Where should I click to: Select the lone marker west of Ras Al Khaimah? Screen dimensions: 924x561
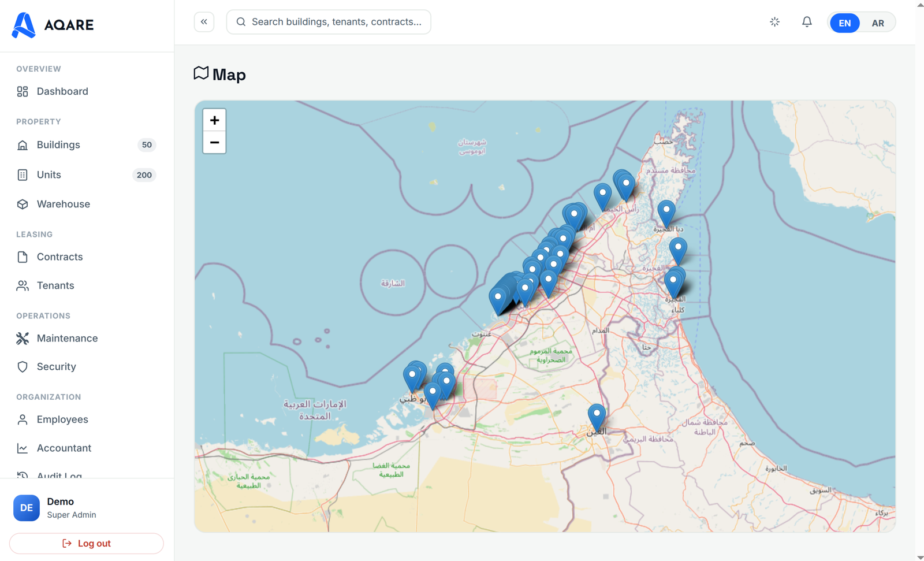pos(602,196)
